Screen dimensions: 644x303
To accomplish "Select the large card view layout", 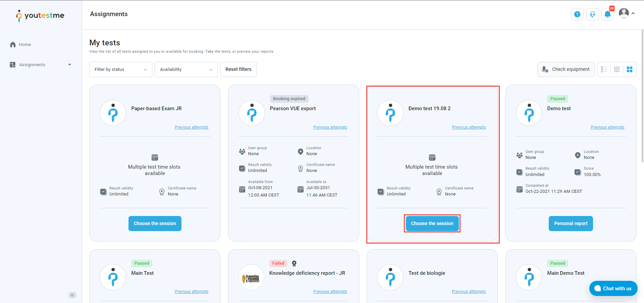I will click(x=630, y=70).
